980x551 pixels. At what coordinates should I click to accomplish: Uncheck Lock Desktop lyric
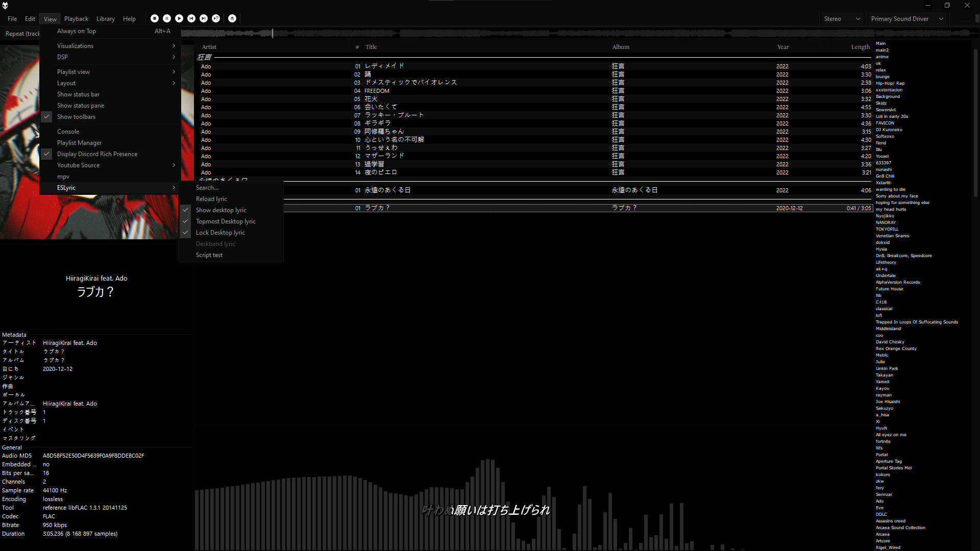click(x=220, y=232)
